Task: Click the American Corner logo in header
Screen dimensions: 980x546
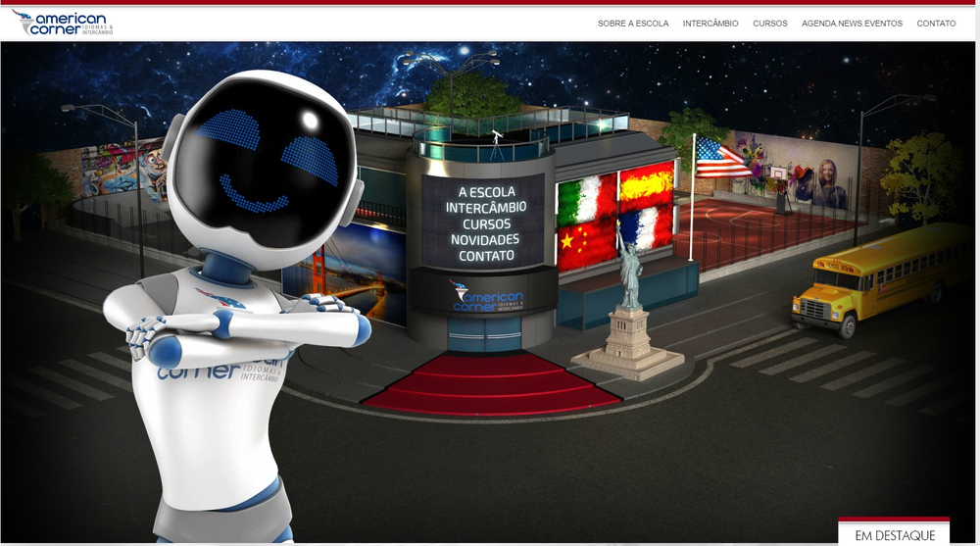Action: pos(62,23)
